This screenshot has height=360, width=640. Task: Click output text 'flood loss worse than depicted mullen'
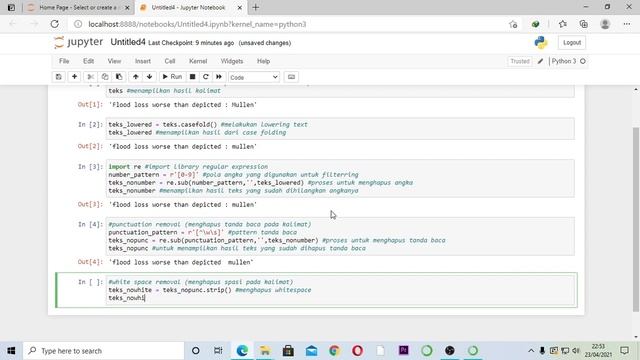[181, 262]
